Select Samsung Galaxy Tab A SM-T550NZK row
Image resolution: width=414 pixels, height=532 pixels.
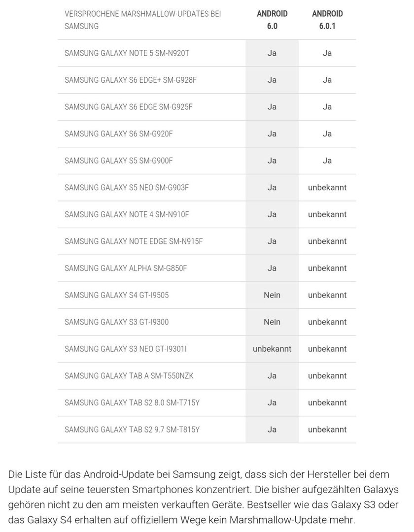pos(207,375)
